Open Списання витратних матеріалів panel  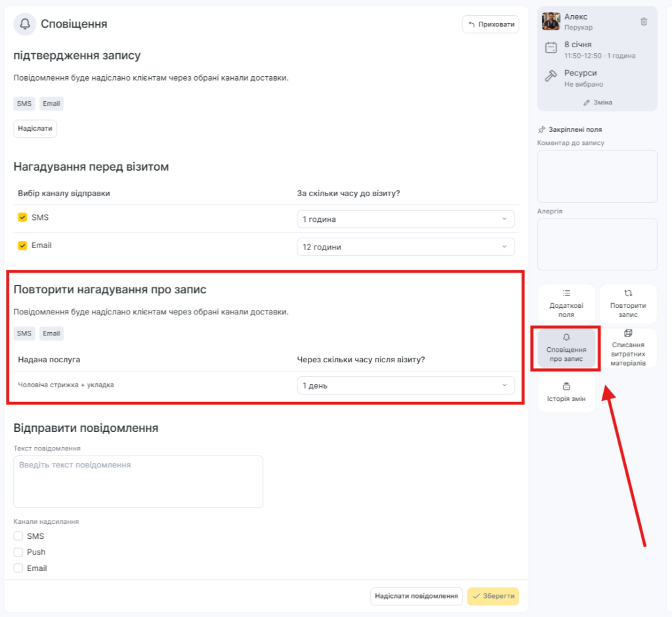point(628,348)
